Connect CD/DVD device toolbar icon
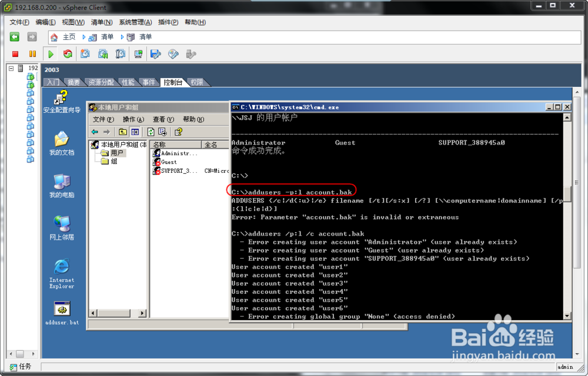This screenshot has width=588, height=376. pyautogui.click(x=173, y=54)
